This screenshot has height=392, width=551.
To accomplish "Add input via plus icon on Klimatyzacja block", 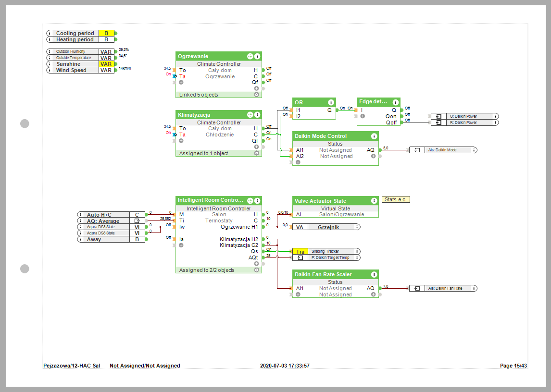I will tap(181, 140).
